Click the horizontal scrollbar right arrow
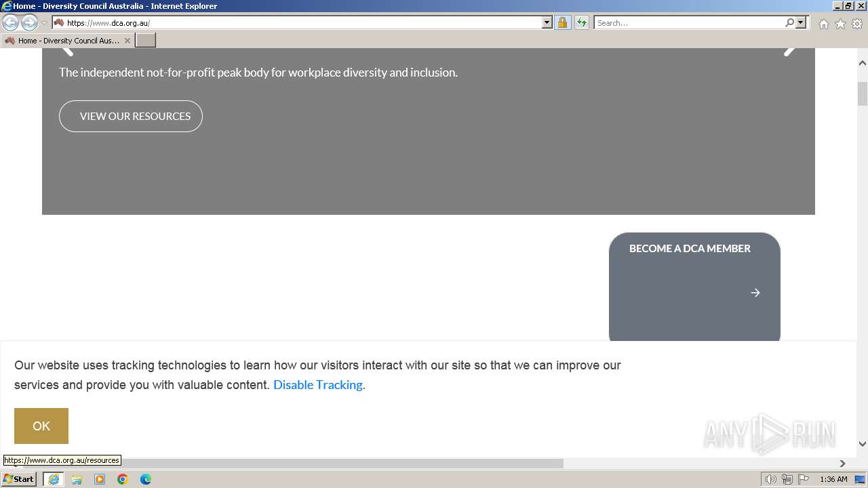Image resolution: width=868 pixels, height=488 pixels. 843,464
